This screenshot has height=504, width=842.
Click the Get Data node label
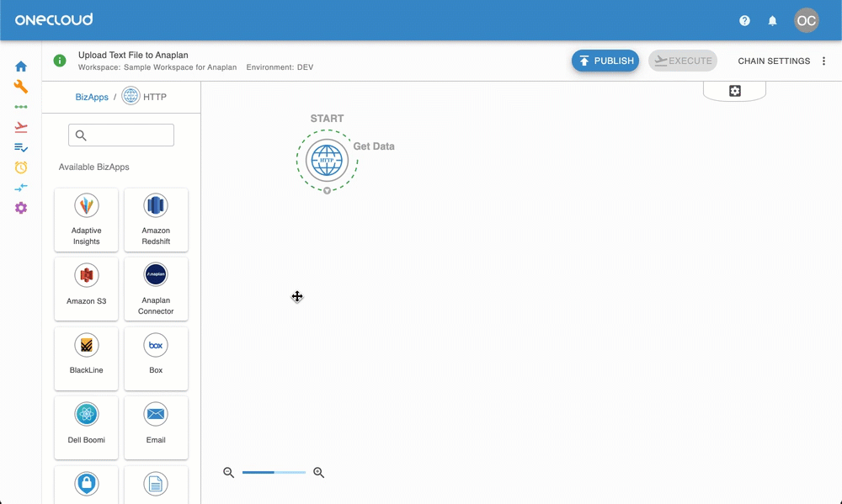coord(374,146)
